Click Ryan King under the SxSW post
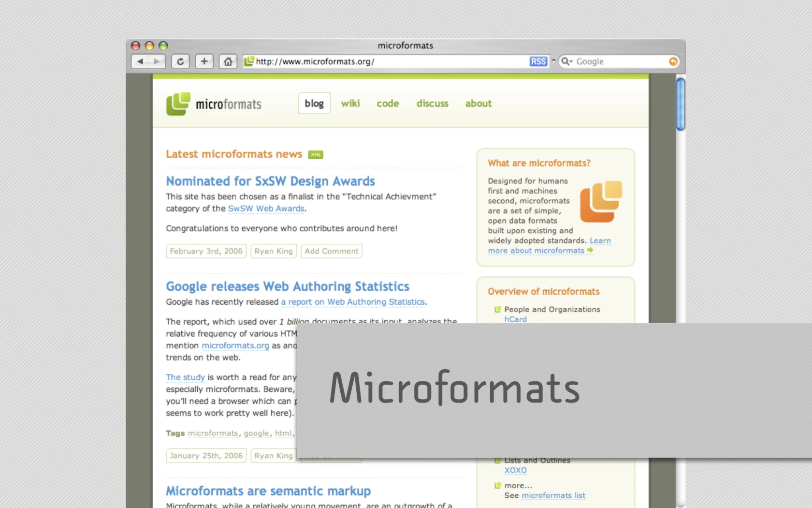 click(x=274, y=251)
